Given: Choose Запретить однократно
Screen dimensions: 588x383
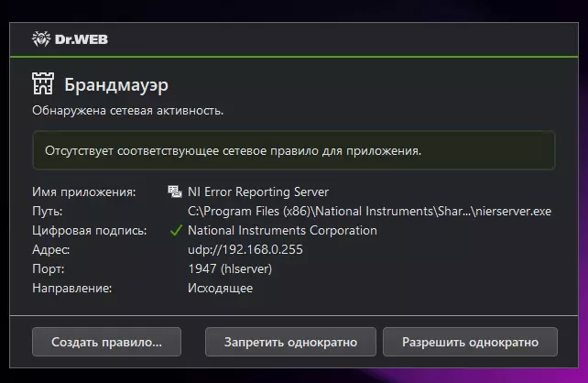Looking at the screenshot, I should [290, 342].
